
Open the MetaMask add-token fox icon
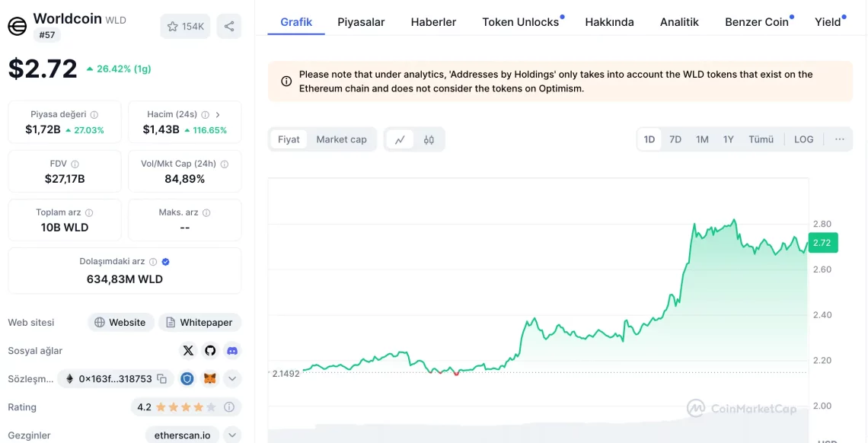209,378
